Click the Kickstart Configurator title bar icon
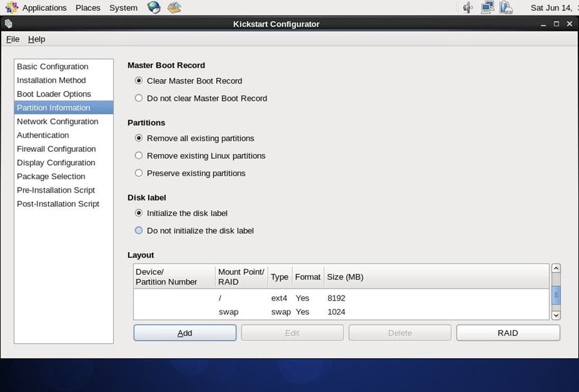The width and height of the screenshot is (579, 392). point(8,24)
